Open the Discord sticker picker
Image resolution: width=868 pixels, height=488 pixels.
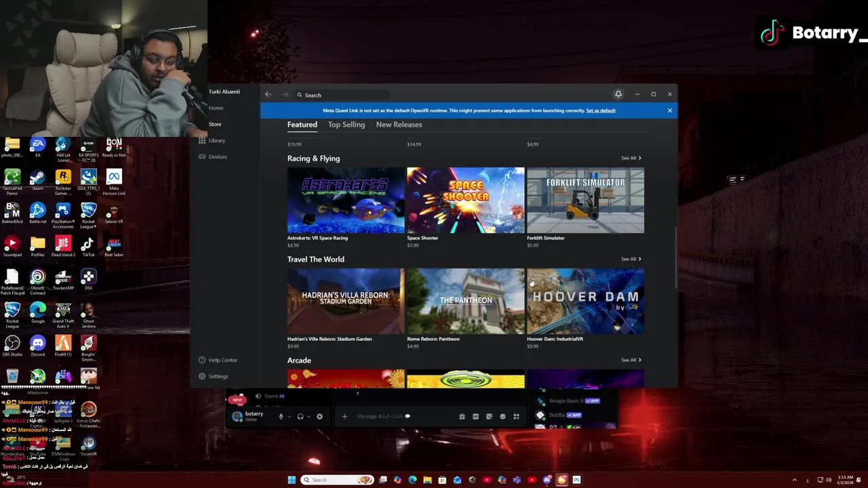point(489,416)
